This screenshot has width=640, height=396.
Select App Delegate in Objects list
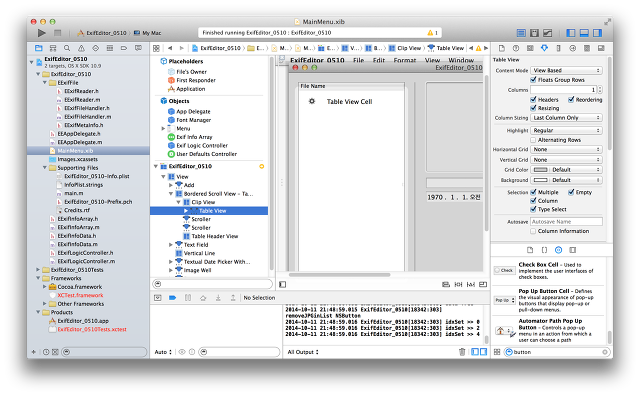pos(193,111)
